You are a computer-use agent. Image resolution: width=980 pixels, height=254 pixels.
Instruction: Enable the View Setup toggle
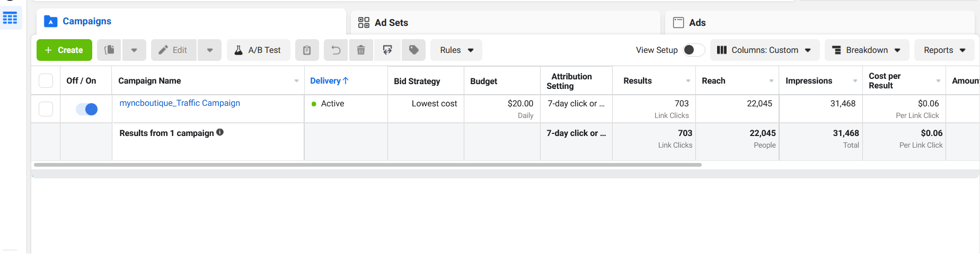coord(693,50)
